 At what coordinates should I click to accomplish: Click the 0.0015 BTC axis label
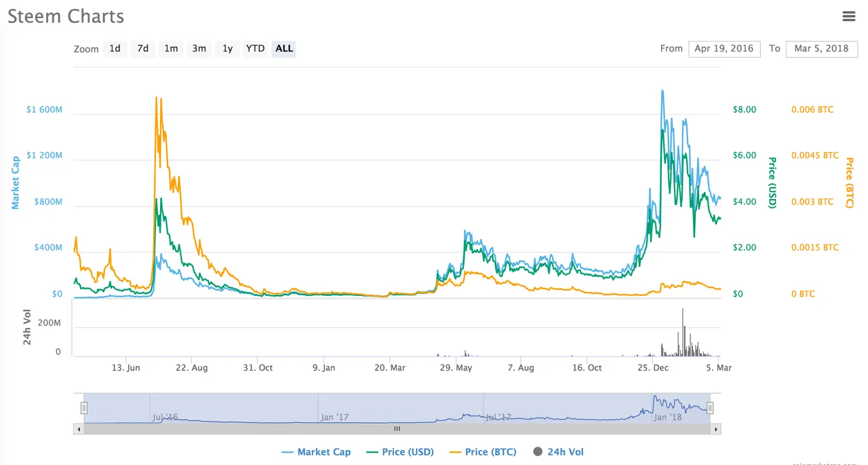(815, 248)
